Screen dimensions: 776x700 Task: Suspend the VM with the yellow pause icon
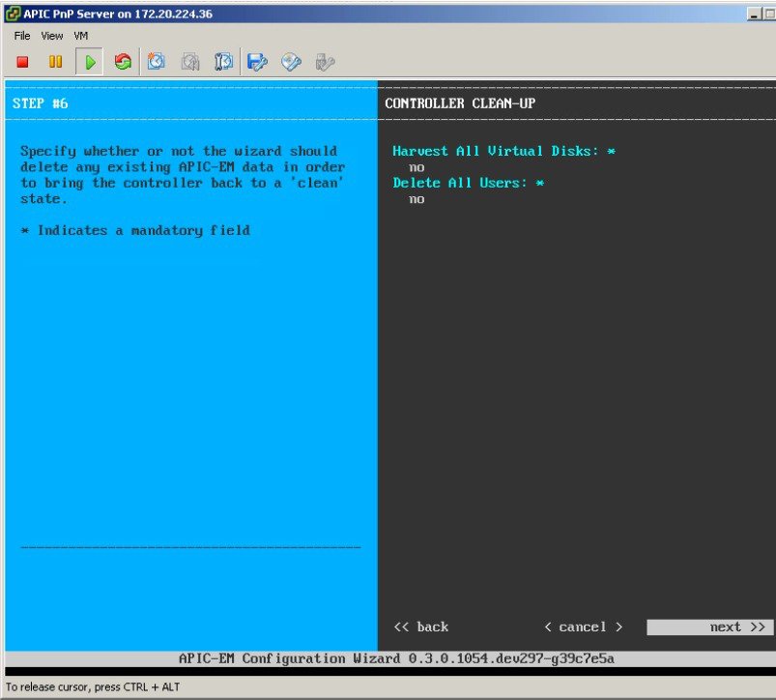[x=55, y=62]
